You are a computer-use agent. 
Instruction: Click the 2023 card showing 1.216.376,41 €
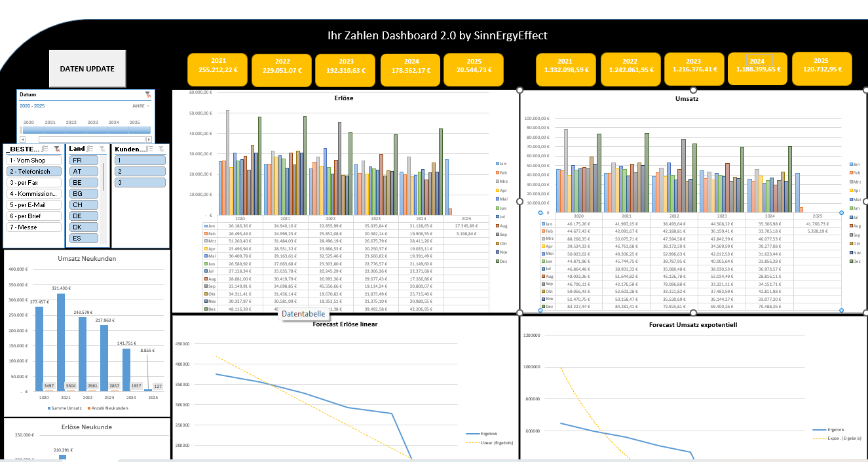click(x=694, y=69)
